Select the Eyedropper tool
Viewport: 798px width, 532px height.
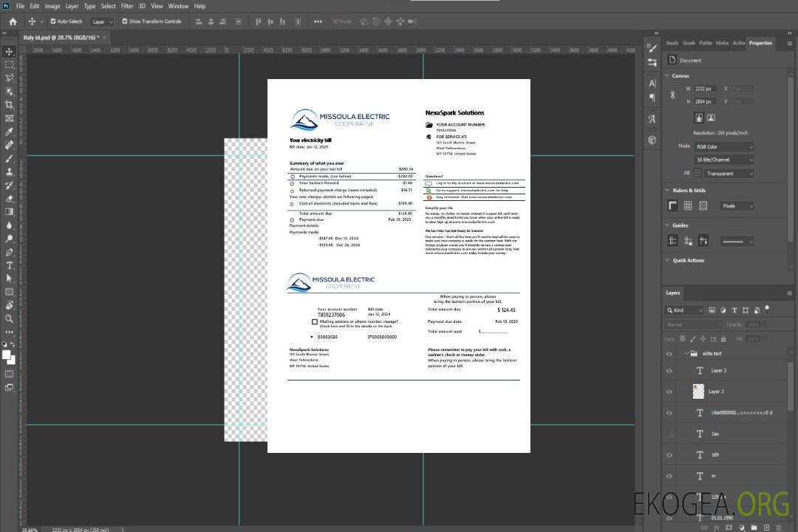tap(10, 132)
